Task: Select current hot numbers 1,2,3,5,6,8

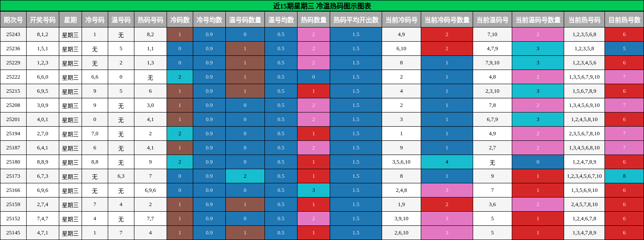Action: coord(584,34)
